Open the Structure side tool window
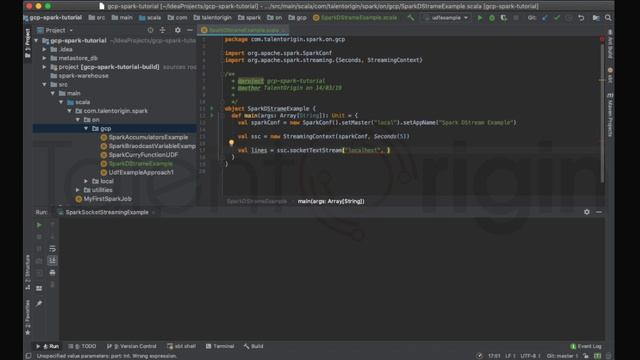The height and width of the screenshot is (360, 640). 28,272
